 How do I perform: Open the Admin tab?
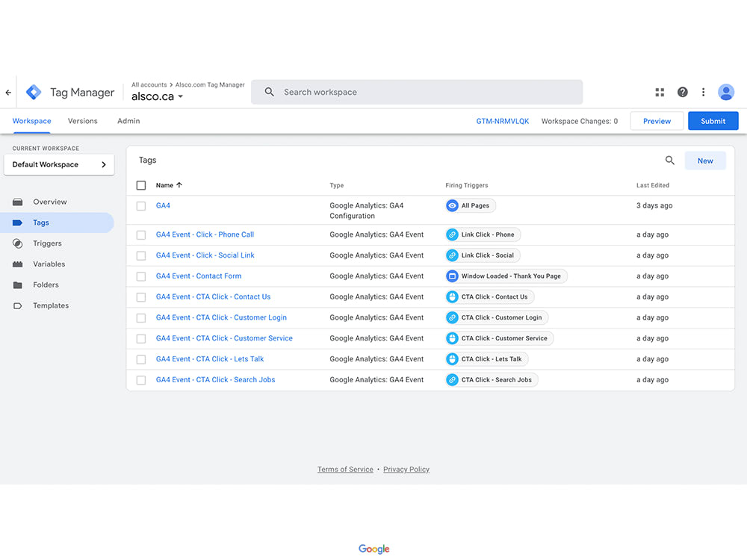pyautogui.click(x=128, y=120)
